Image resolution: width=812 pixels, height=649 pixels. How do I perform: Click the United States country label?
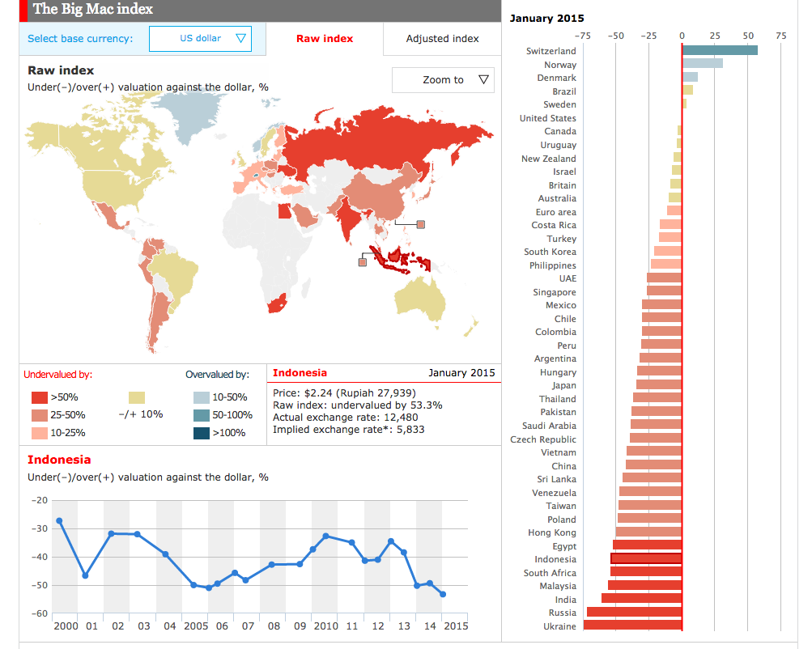(547, 118)
